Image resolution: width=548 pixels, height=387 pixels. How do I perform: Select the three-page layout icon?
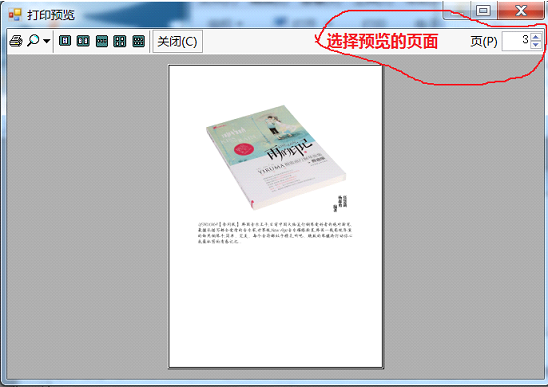[102, 41]
